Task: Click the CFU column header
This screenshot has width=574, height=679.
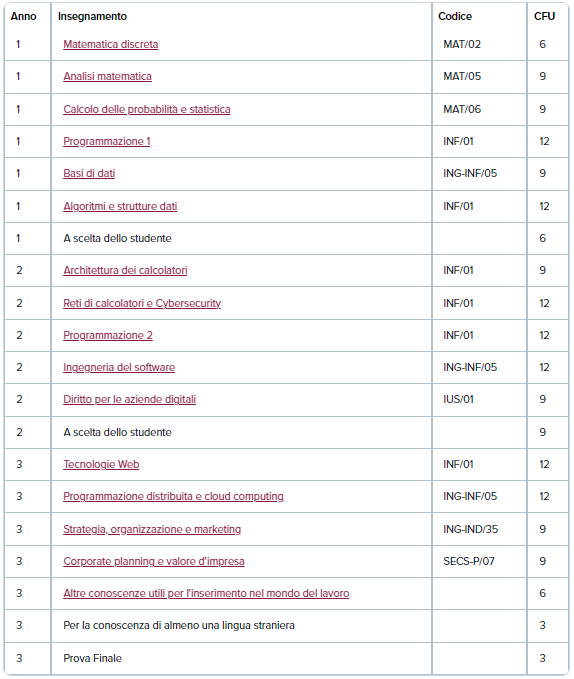Action: point(544,16)
